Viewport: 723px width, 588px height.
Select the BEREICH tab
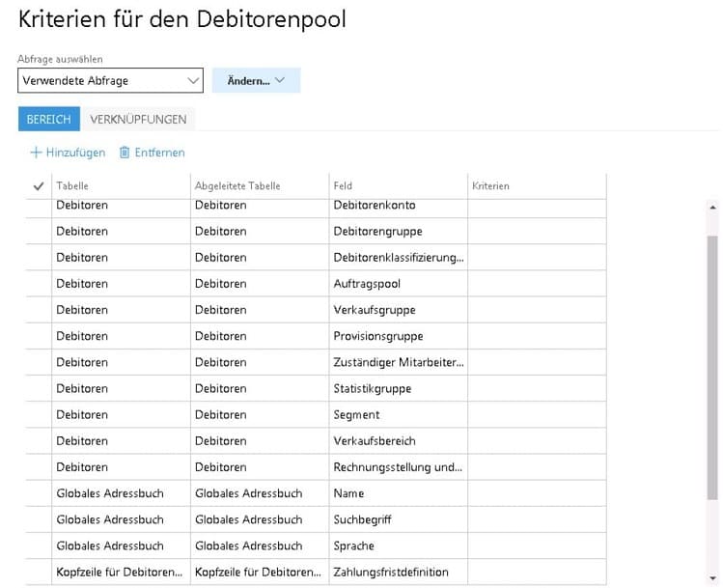coord(48,119)
